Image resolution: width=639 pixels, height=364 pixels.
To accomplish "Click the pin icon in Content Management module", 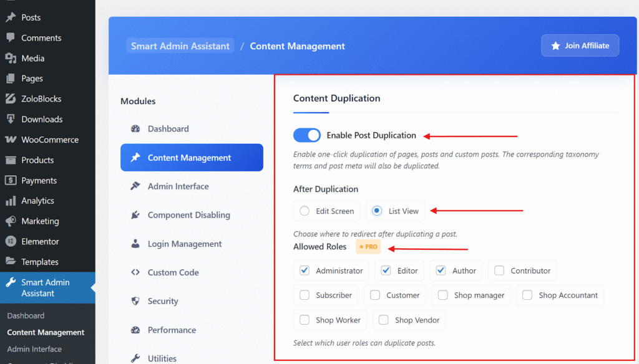I will [x=135, y=157].
